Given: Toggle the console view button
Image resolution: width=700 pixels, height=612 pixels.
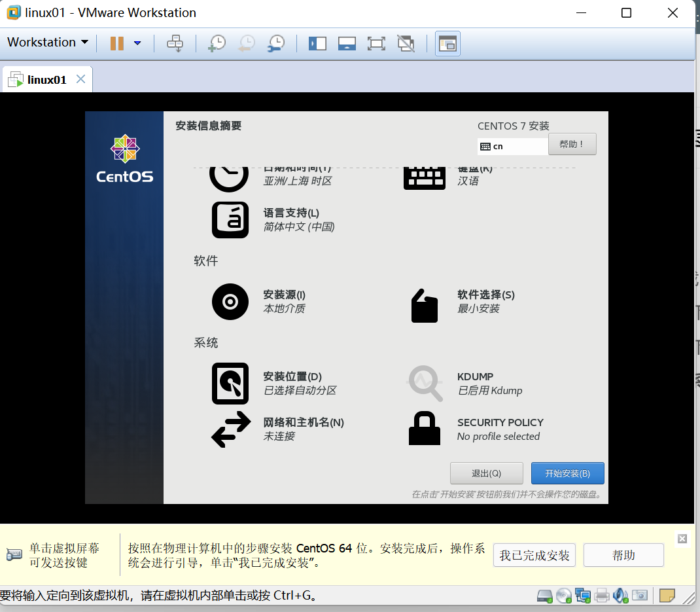Looking at the screenshot, I should pos(447,43).
